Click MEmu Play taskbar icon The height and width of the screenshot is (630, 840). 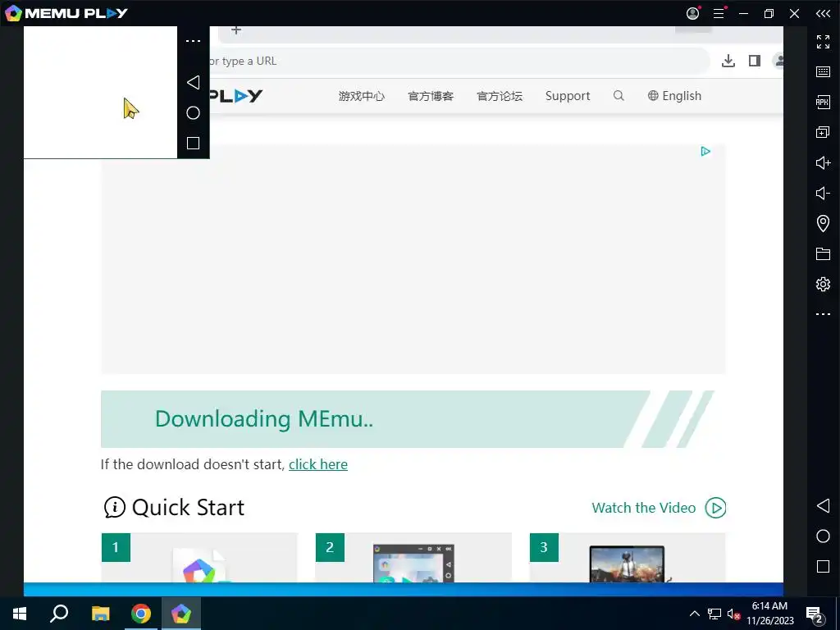181,614
